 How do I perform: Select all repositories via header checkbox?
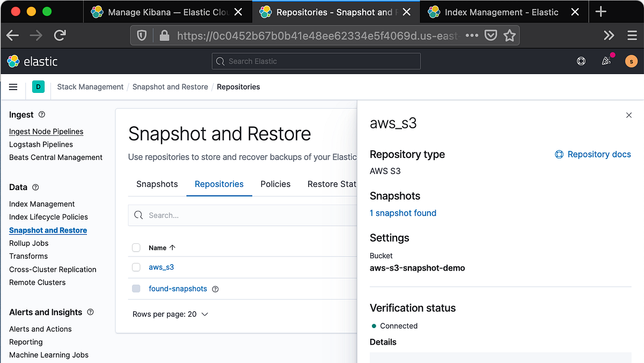click(x=136, y=248)
